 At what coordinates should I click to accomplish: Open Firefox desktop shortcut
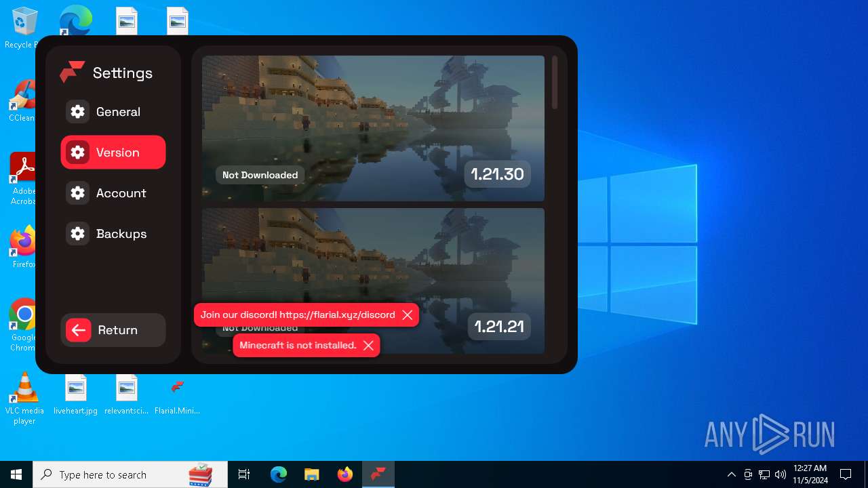click(22, 247)
